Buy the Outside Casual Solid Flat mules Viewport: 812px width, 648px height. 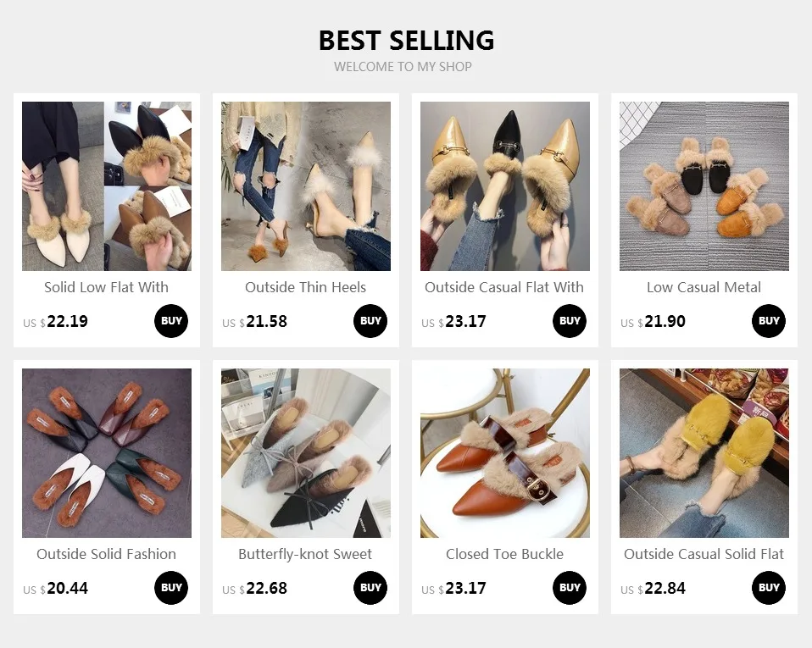pyautogui.click(x=769, y=588)
